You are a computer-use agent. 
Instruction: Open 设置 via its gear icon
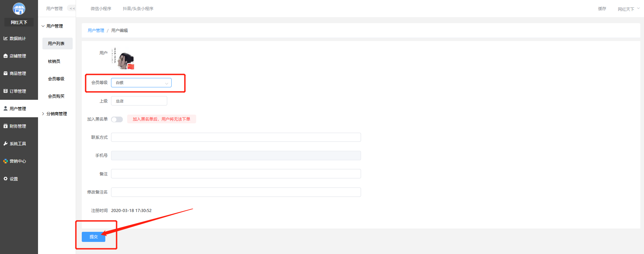click(5, 179)
